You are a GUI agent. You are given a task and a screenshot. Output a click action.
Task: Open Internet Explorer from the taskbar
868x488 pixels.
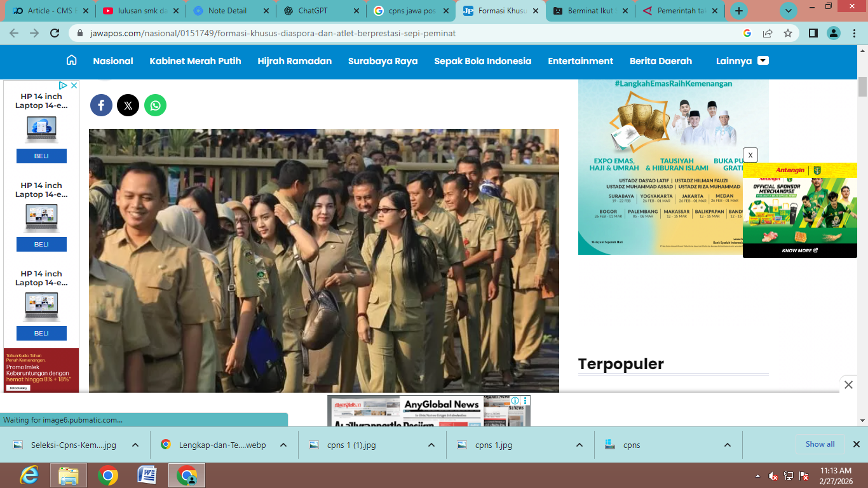click(29, 475)
